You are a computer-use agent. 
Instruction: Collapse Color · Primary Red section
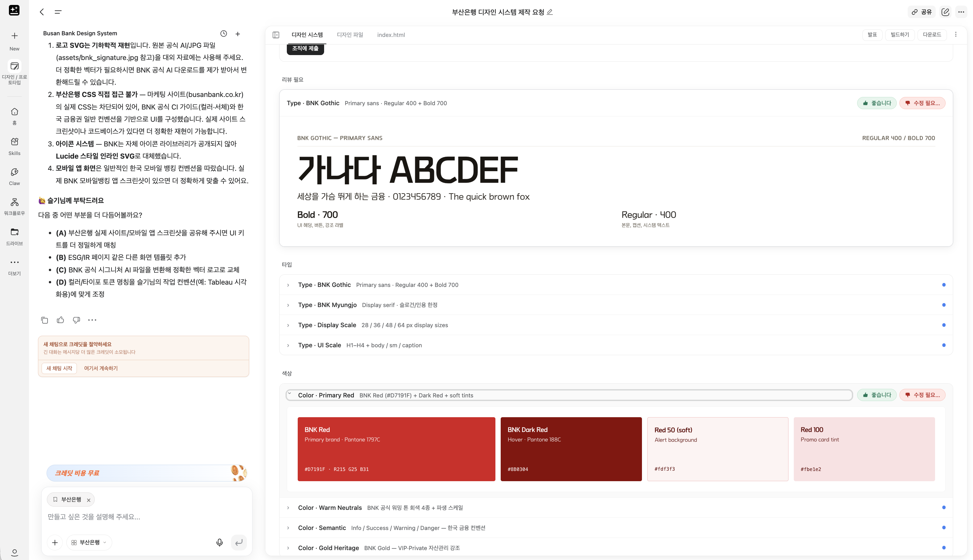tap(569, 395)
